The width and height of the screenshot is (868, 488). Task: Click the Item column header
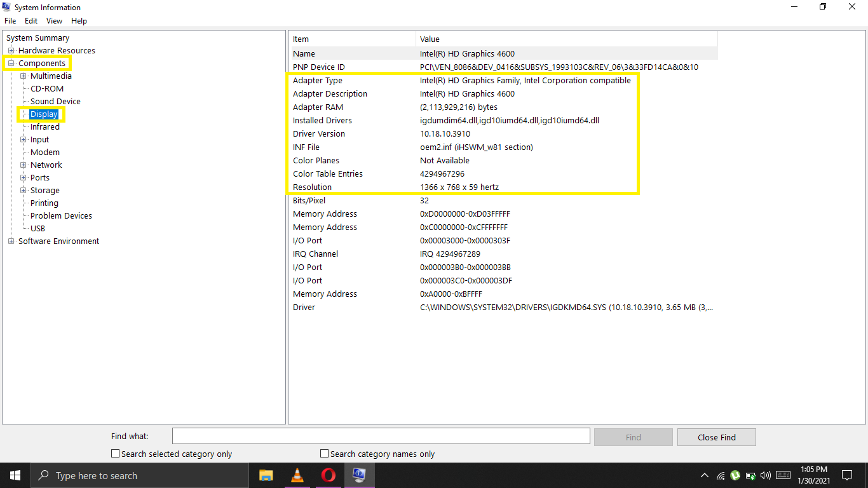(353, 39)
